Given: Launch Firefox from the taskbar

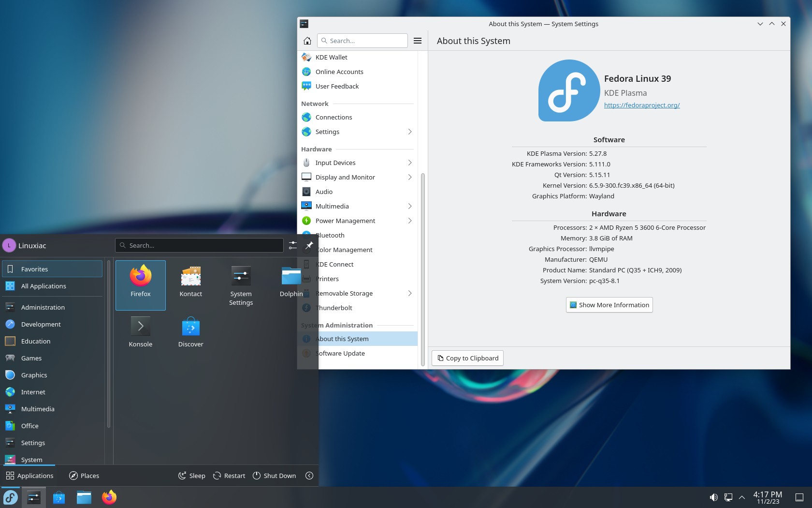Looking at the screenshot, I should coord(109,497).
